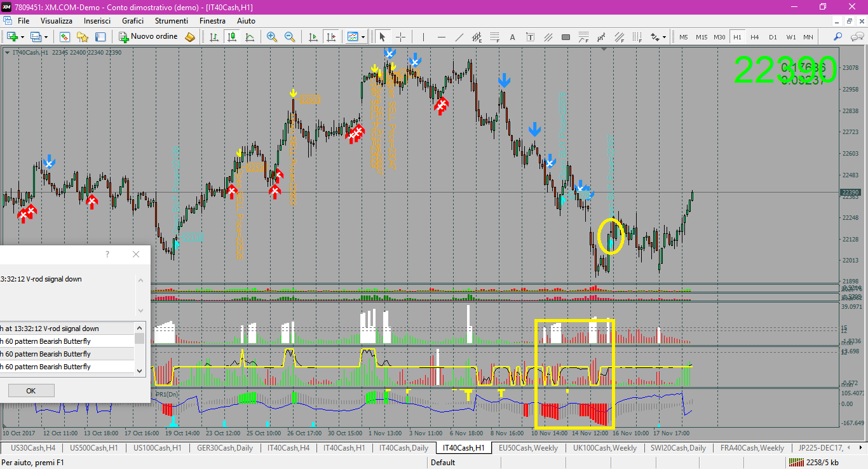Switch to US500Cash,H1 chart tab
Screen dimensions: 868x469
pos(94,448)
